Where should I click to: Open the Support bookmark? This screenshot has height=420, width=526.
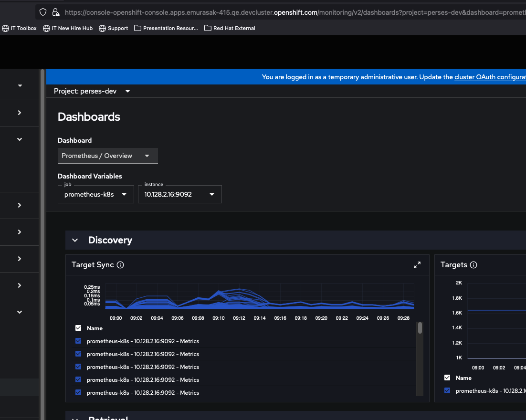click(x=113, y=28)
